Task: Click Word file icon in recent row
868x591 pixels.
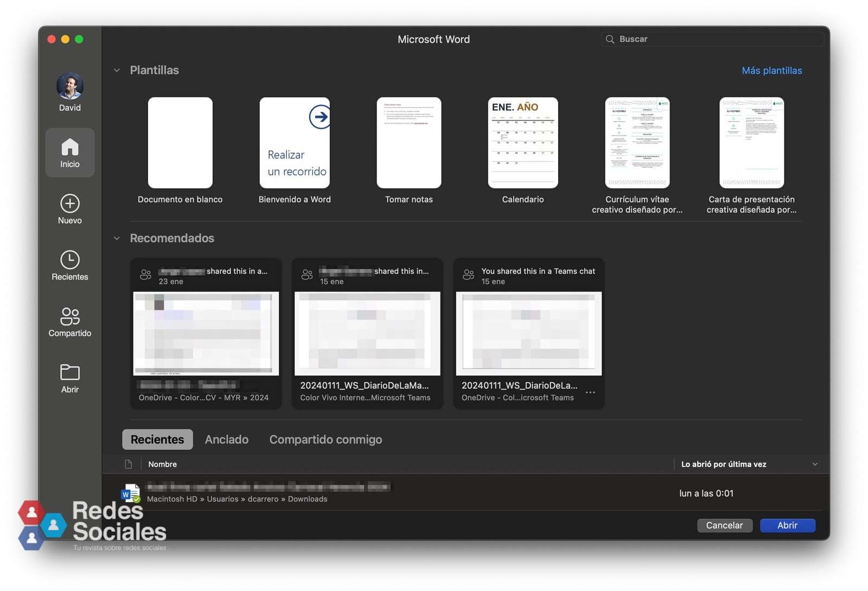Action: pyautogui.click(x=131, y=493)
